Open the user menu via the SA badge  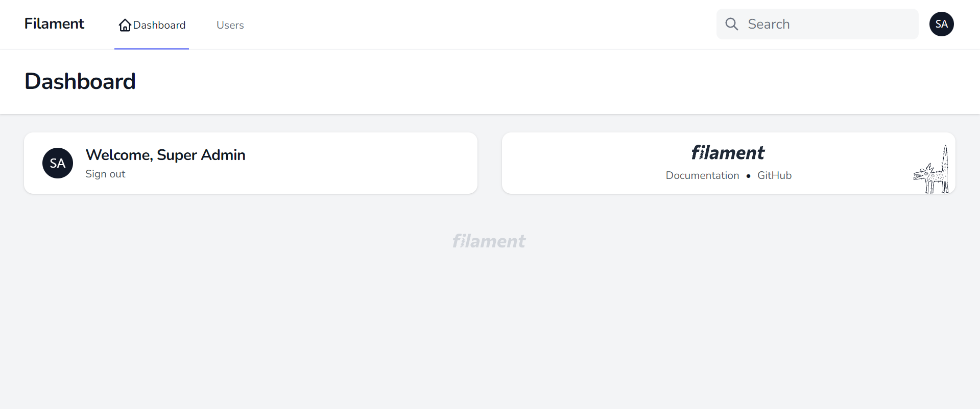click(941, 24)
